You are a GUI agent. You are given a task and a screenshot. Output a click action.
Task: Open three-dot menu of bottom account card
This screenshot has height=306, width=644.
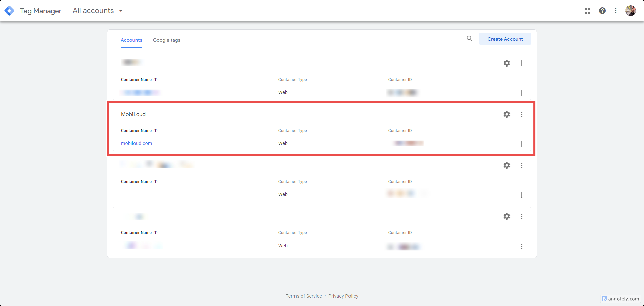tap(522, 216)
